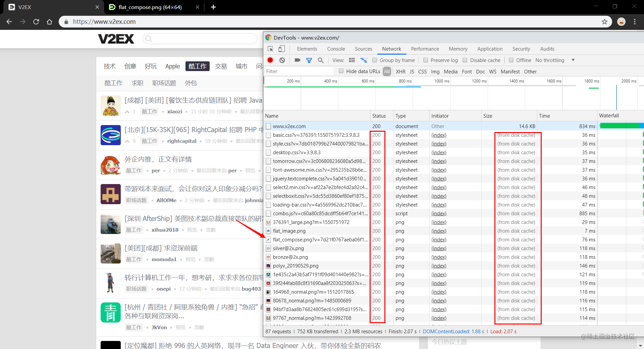Go to the browser home page icon
Image resolution: width=644 pixels, height=349 pixels.
tap(50, 22)
